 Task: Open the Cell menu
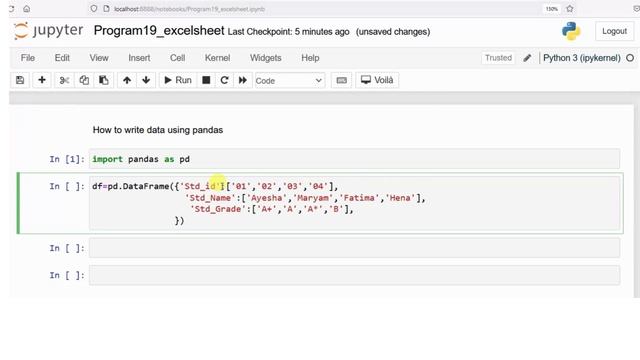point(178,58)
